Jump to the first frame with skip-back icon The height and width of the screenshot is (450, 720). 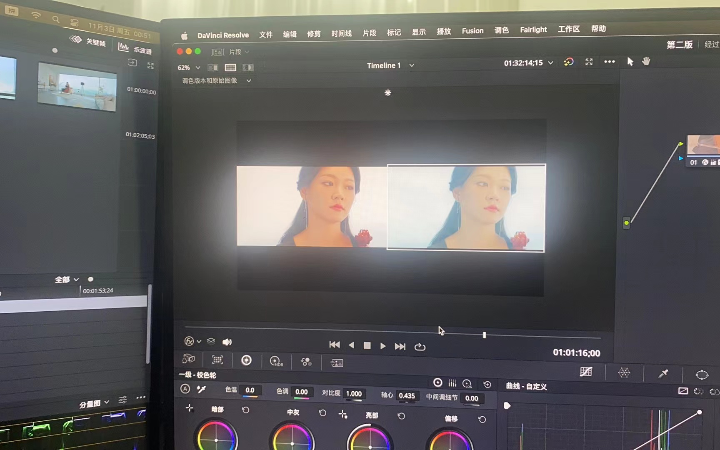tap(335, 346)
